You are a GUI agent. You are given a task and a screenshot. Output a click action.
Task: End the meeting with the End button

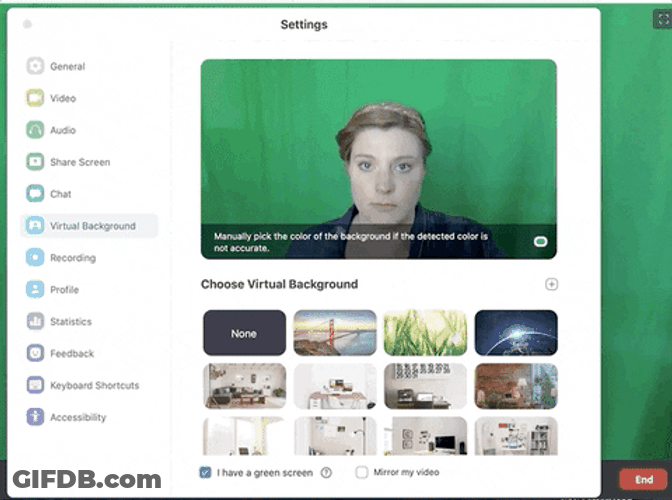tap(643, 479)
